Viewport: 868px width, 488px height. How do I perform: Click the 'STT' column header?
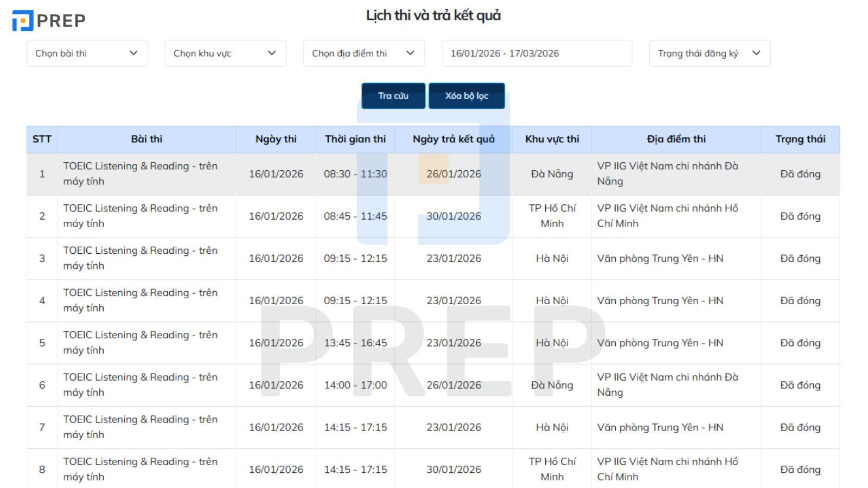click(x=42, y=139)
